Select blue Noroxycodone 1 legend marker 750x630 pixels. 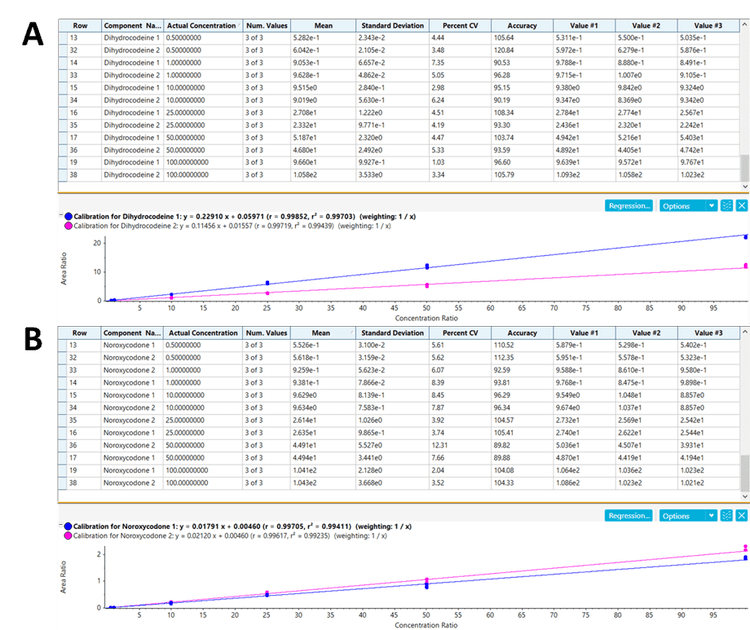tap(67, 526)
